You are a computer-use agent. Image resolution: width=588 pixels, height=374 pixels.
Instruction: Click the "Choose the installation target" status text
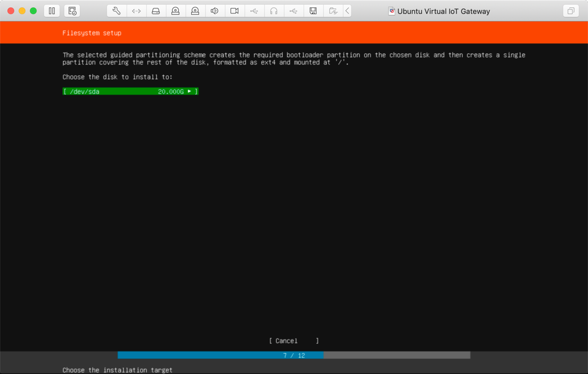(117, 370)
